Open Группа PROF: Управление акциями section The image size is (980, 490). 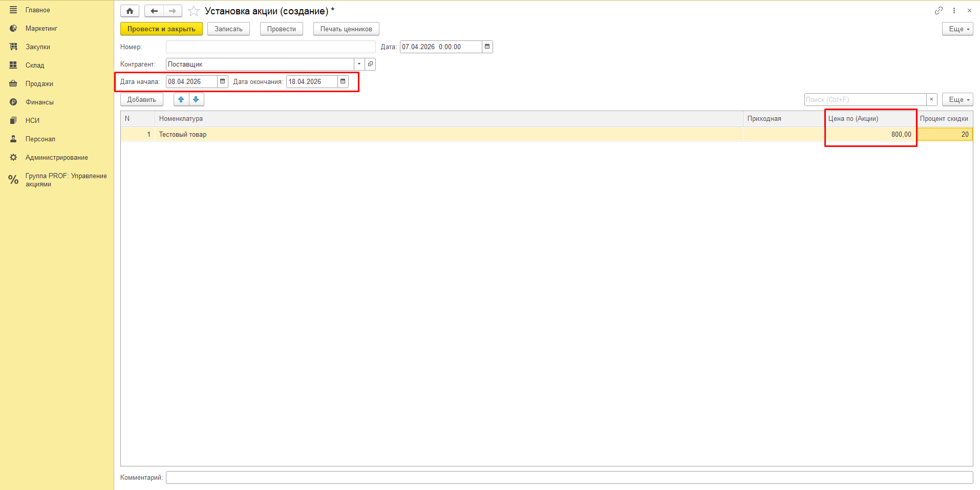coord(66,180)
